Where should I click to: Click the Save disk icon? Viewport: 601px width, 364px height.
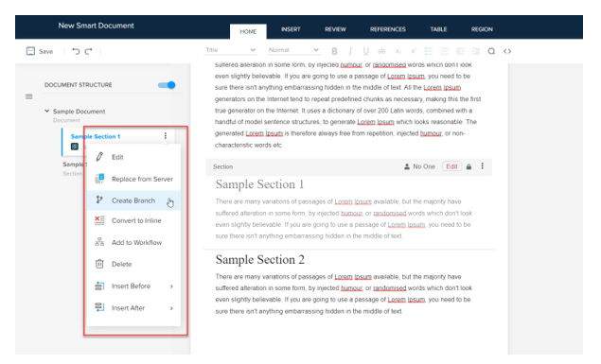(x=30, y=51)
